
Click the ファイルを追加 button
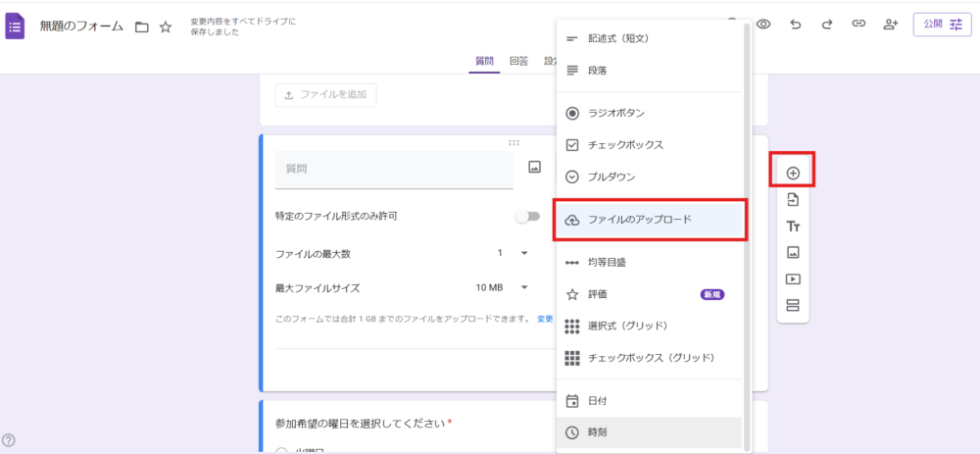point(324,95)
